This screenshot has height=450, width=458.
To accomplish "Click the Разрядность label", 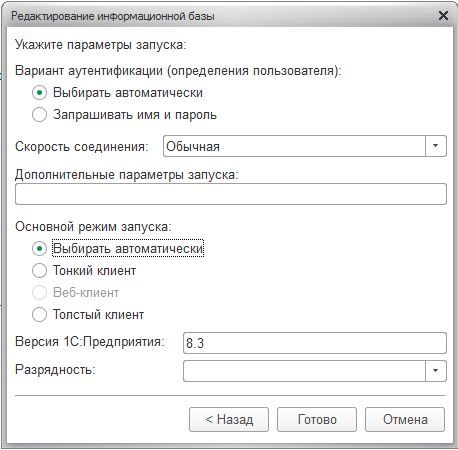I will tap(55, 370).
